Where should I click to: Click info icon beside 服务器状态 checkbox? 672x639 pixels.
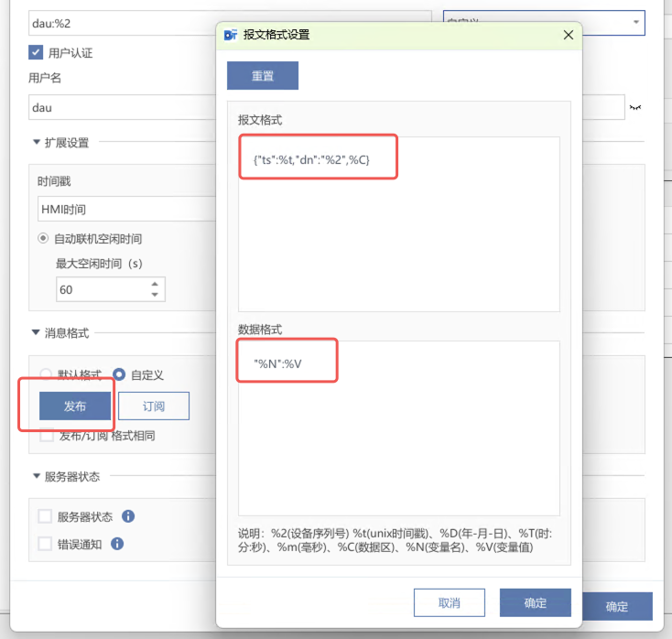pos(128,516)
